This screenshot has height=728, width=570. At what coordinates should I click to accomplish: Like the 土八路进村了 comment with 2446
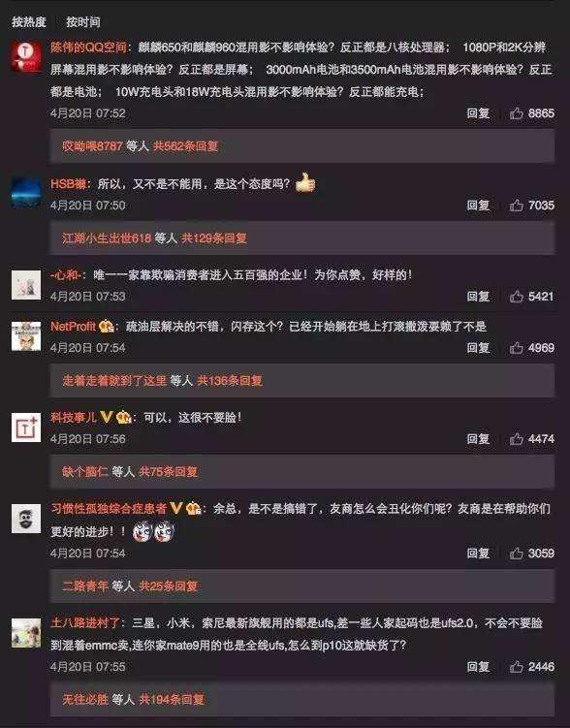516,667
